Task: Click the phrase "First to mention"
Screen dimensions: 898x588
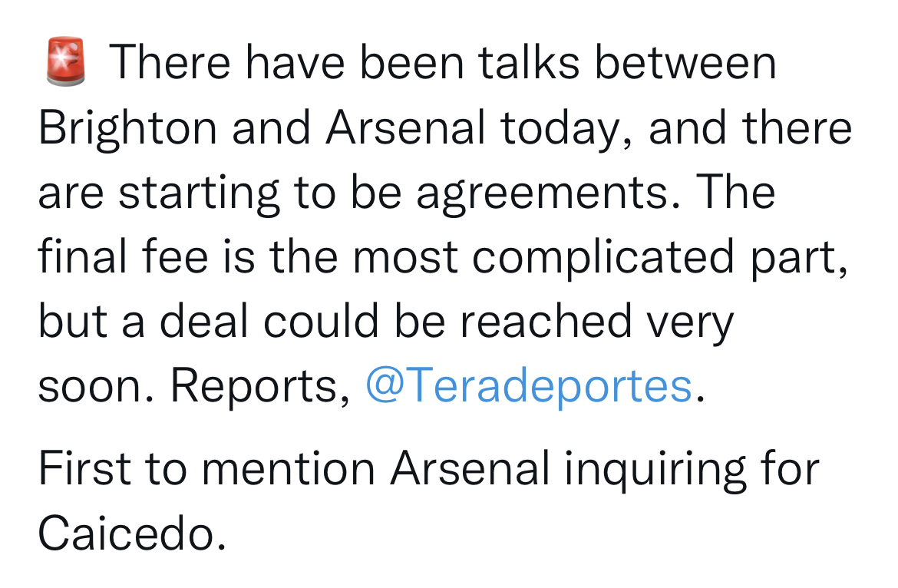Action: pyautogui.click(x=206, y=468)
